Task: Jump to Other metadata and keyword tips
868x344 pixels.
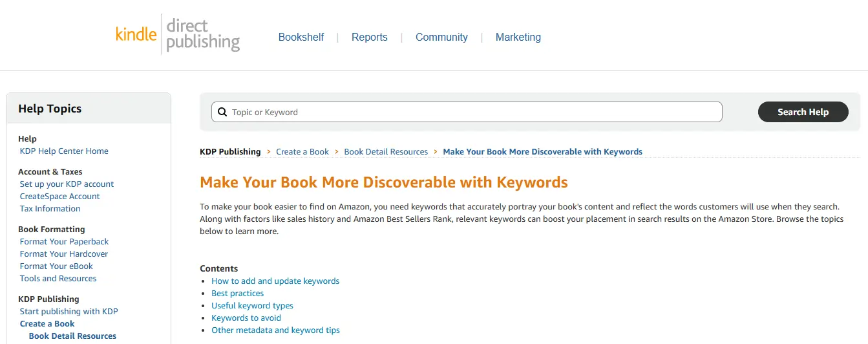Action: click(275, 330)
